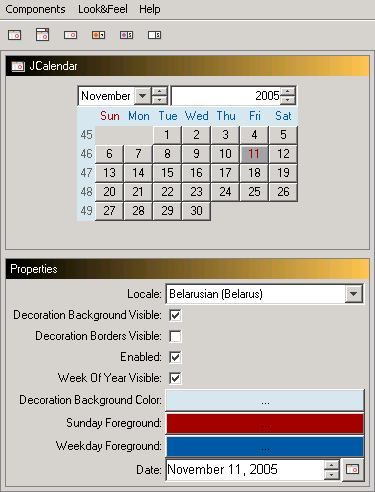Viewport: 375px width, 492px height.
Task: Select day 18 in the calendar
Action: coord(254,173)
